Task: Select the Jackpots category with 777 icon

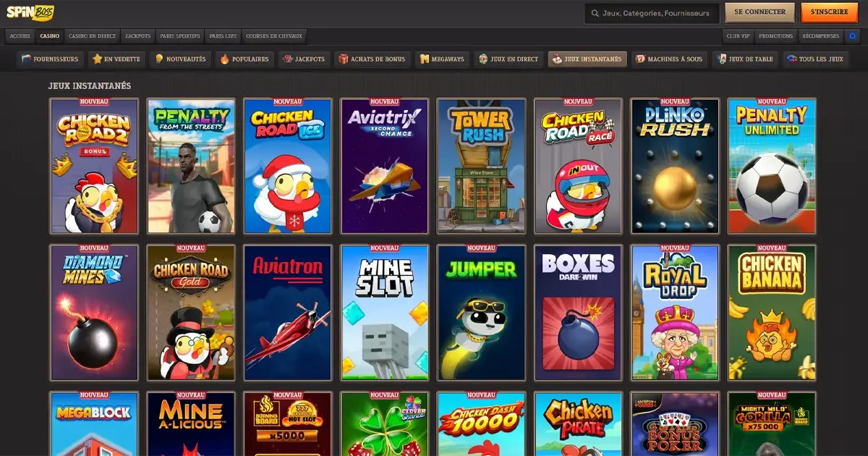Action: 304,59
